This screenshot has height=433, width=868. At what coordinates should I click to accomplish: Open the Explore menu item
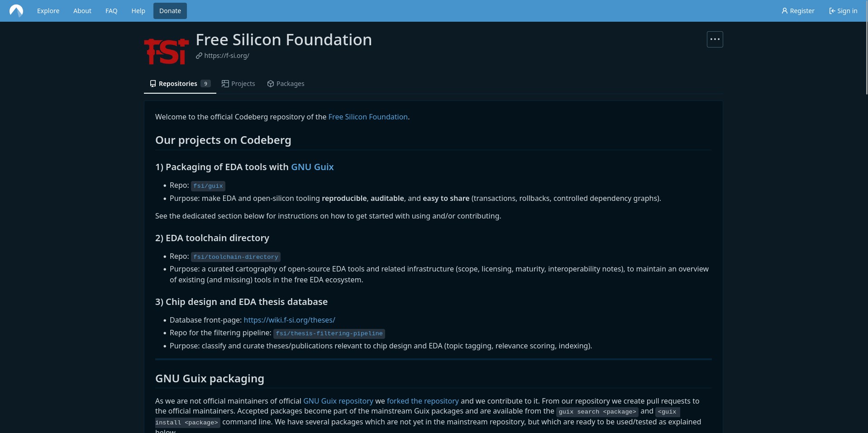(48, 11)
